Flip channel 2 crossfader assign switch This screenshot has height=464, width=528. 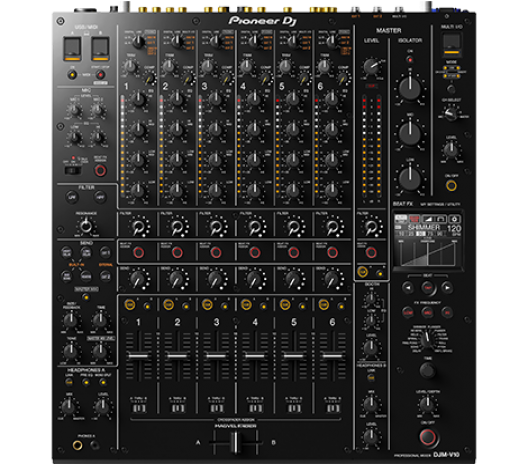click(x=177, y=408)
